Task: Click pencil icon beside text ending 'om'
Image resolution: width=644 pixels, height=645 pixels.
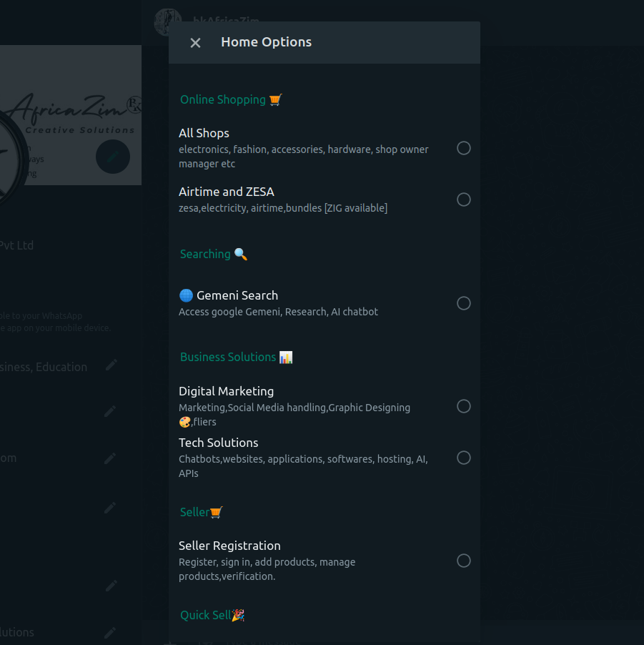Action: click(x=110, y=458)
